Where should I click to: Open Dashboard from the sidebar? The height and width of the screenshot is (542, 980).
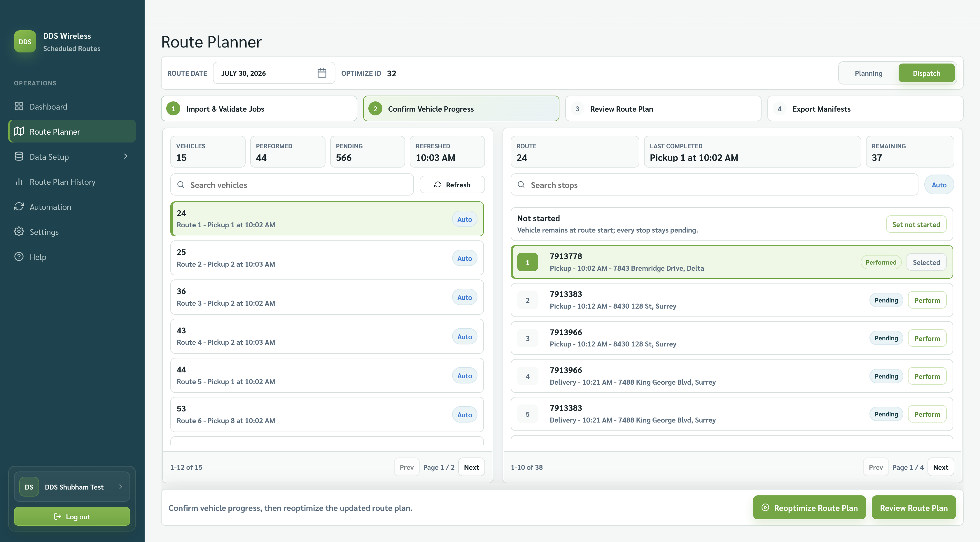coord(72,106)
